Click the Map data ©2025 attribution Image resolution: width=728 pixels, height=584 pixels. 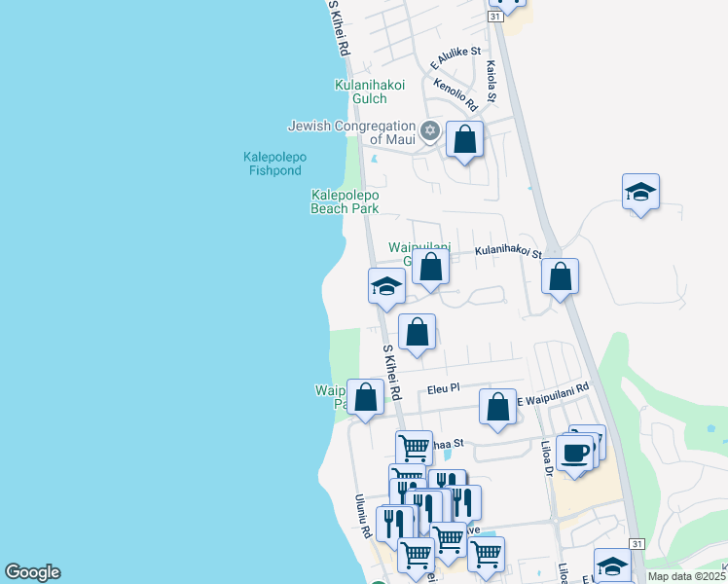pos(687,576)
